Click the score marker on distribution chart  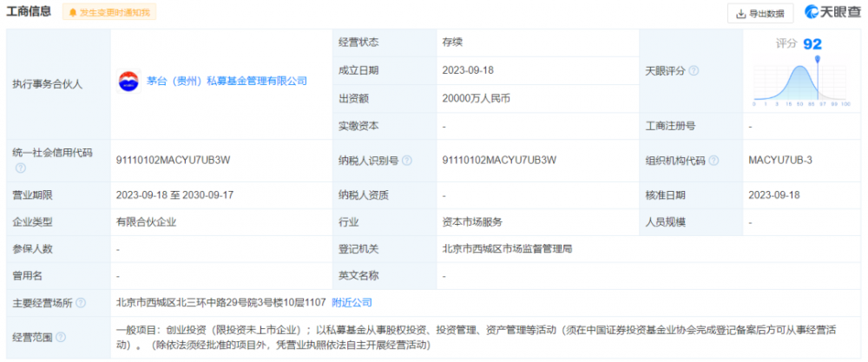coord(817,58)
